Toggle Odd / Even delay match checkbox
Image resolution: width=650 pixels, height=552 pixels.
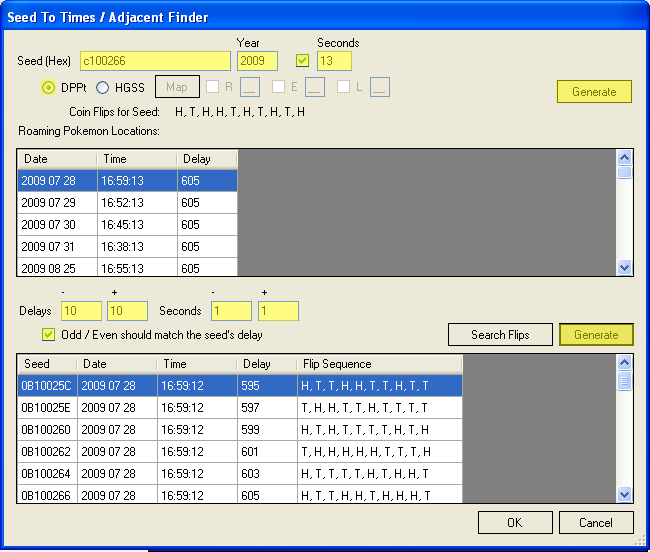click(49, 334)
